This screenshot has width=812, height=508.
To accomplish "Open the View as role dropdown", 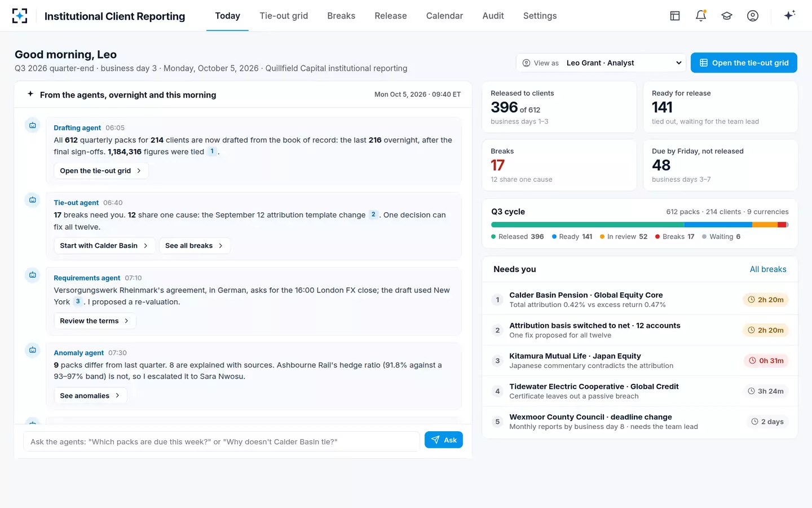I will point(601,63).
